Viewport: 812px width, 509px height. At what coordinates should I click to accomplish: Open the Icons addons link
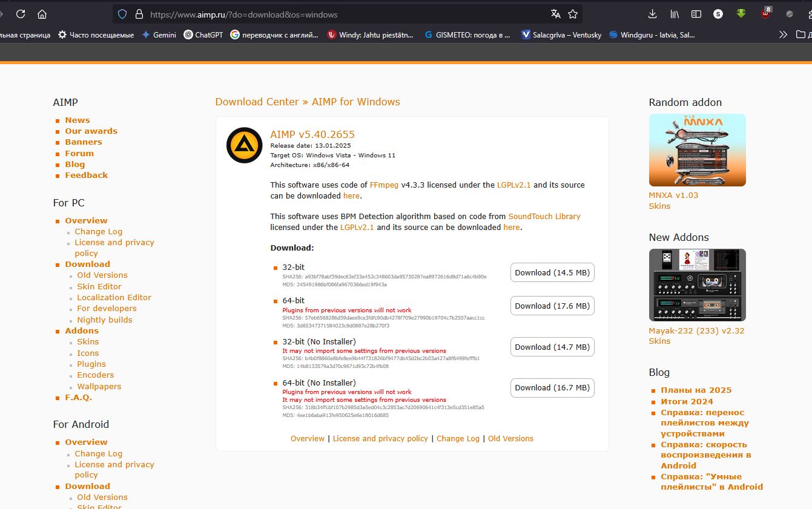[x=88, y=353]
